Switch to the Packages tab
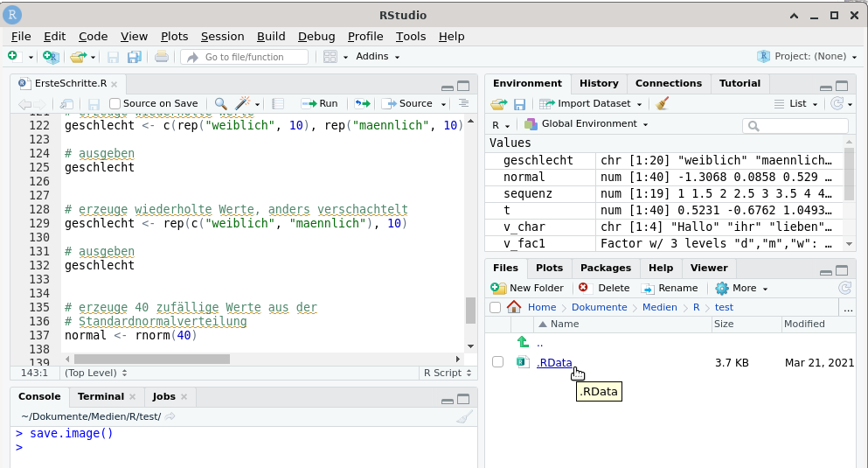 pos(606,268)
